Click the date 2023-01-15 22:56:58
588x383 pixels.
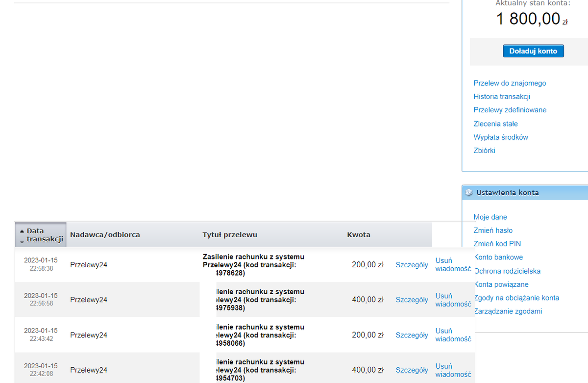pyautogui.click(x=41, y=300)
